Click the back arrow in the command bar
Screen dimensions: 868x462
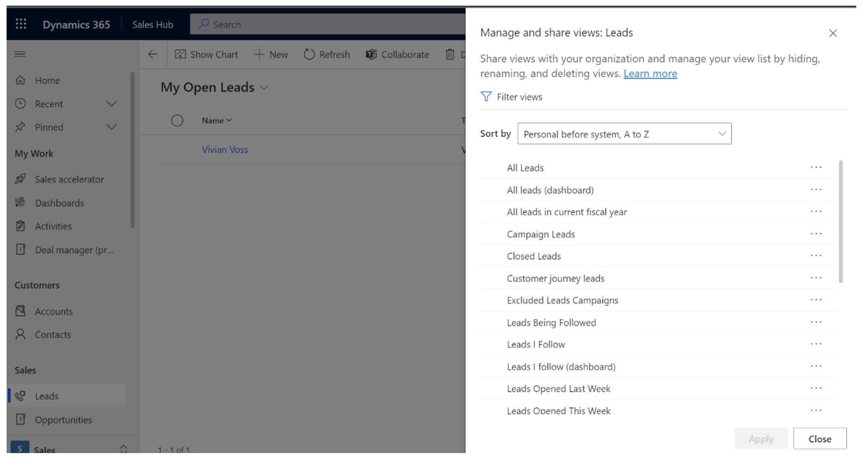(153, 55)
